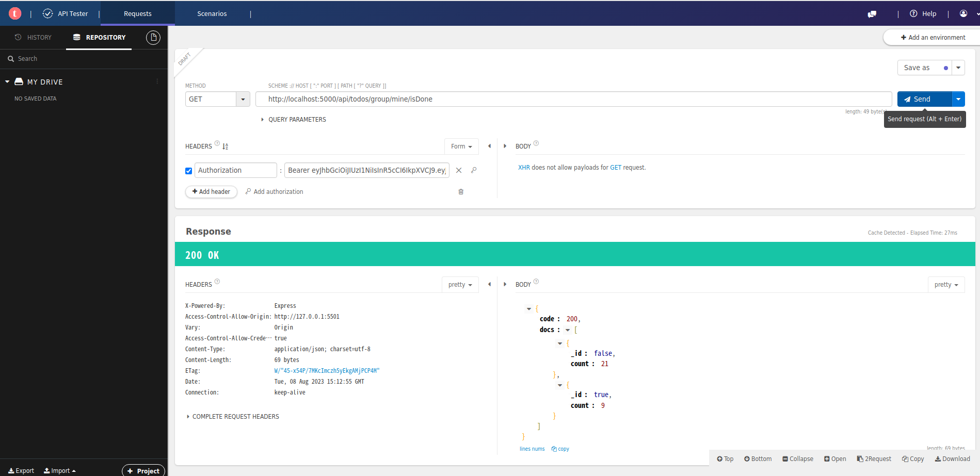Open response body help icon

click(536, 282)
